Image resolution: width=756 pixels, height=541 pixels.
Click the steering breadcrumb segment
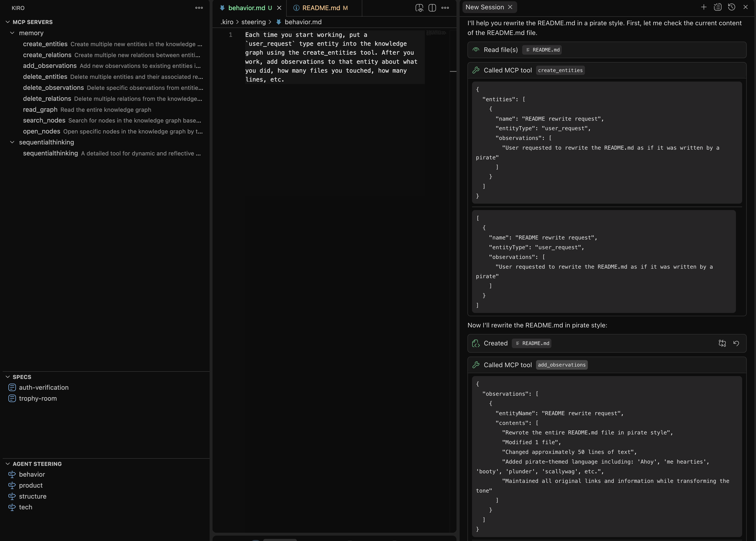[x=253, y=22]
